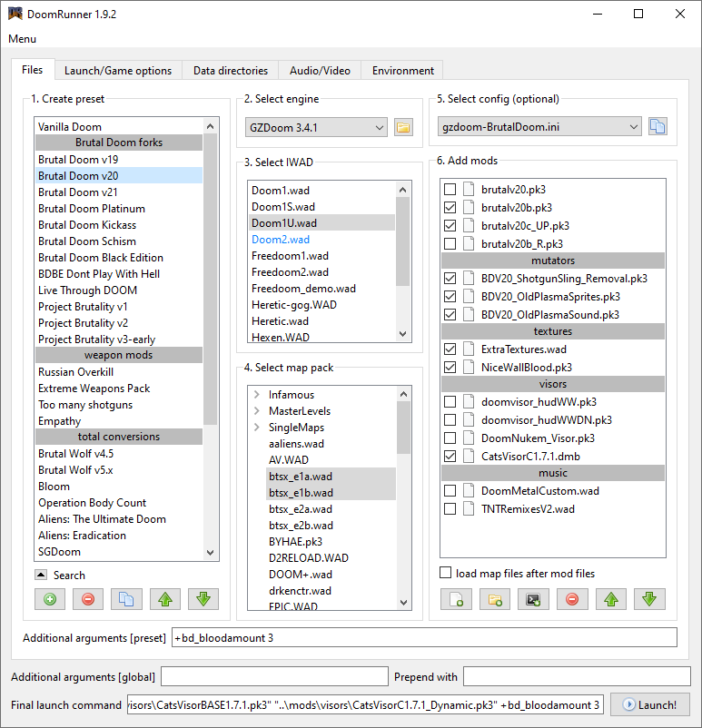Add a mod directory
Image resolution: width=702 pixels, height=728 pixels.
coord(495,599)
